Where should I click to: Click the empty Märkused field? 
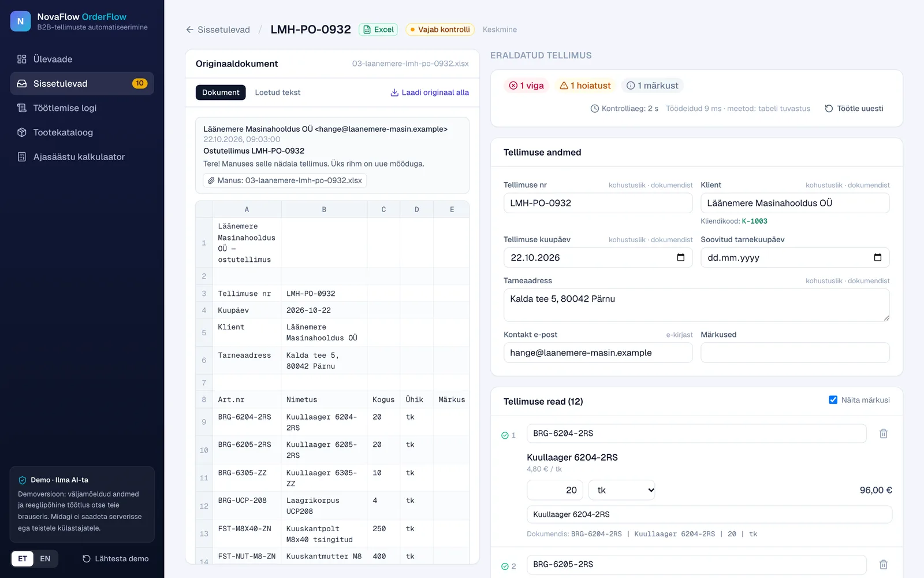click(x=795, y=353)
